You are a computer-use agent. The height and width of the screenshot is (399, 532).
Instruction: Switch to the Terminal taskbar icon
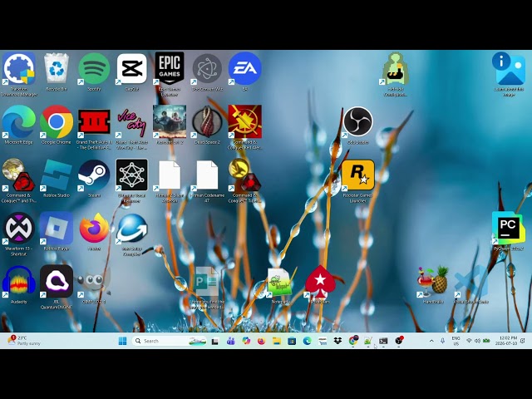tap(383, 341)
